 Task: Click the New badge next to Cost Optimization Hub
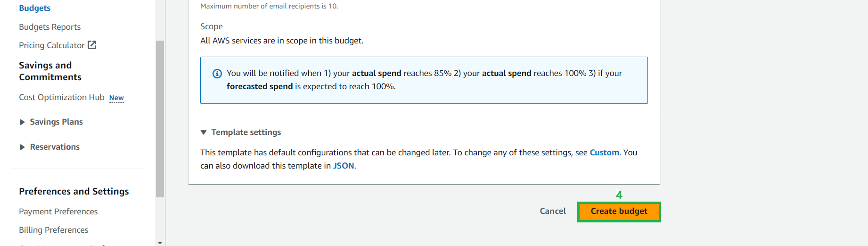pos(116,98)
